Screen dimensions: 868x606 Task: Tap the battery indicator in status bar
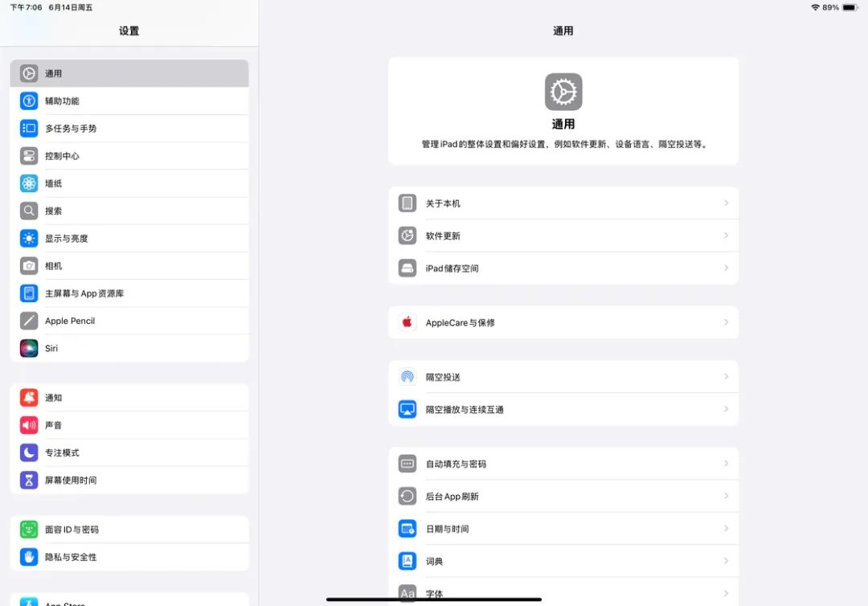(x=850, y=7)
